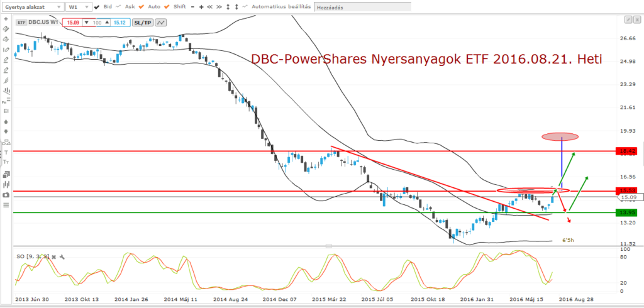Select the red 18.42 price level label
This screenshot has height=308, width=644.
(627, 151)
